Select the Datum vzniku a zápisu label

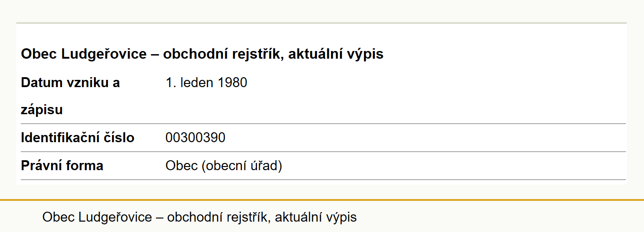(70, 96)
